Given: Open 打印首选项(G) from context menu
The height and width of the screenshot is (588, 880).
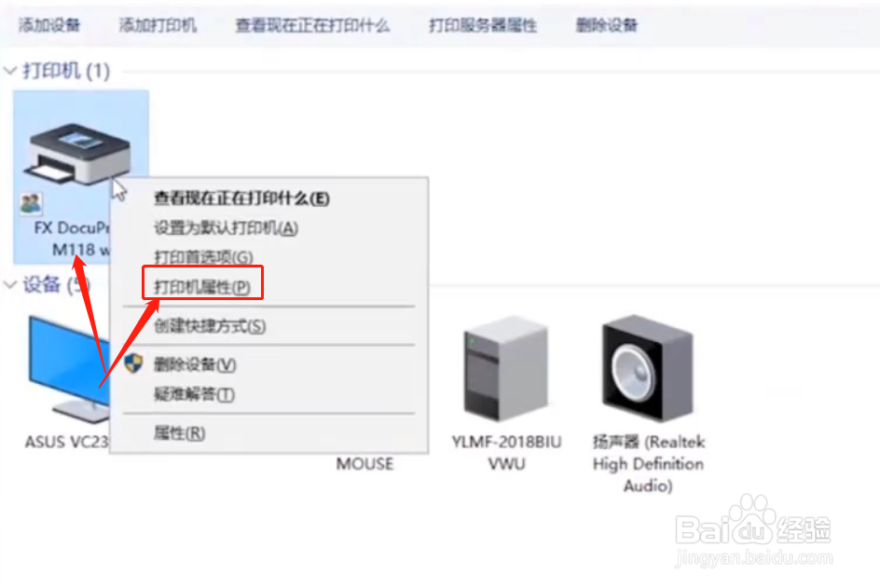Looking at the screenshot, I should coord(204,257).
